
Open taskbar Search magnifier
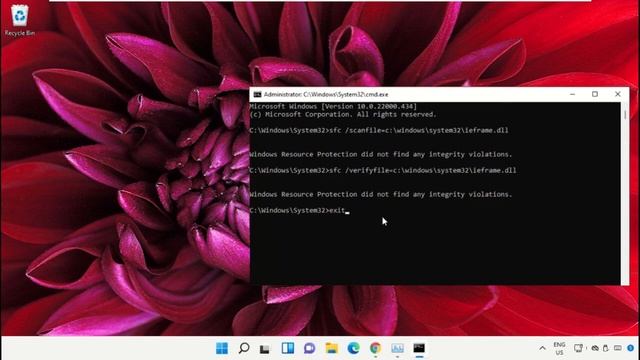coord(244,348)
